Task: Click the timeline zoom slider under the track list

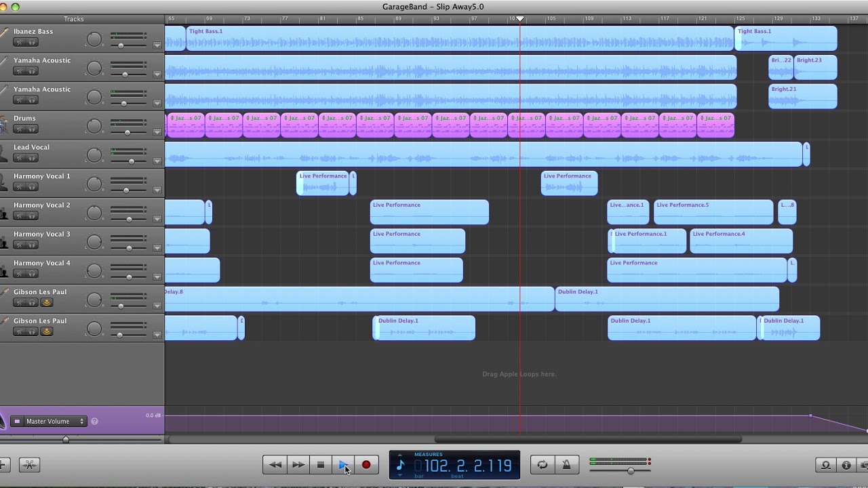Action: click(66, 439)
